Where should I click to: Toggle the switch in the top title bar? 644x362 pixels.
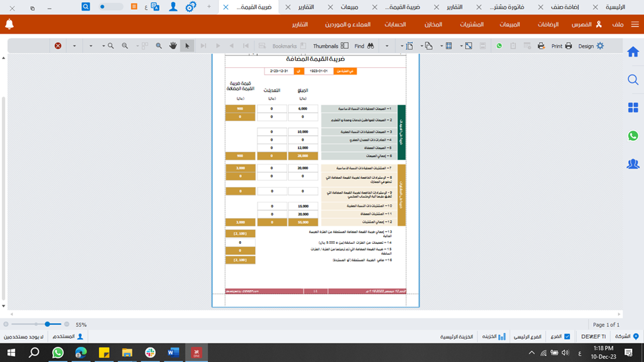pos(111,7)
